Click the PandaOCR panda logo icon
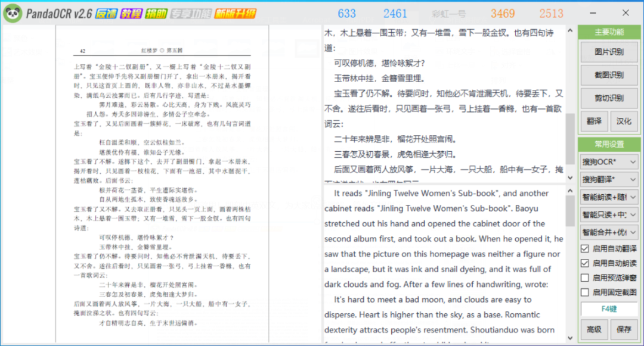This screenshot has width=644, height=346. coord(13,14)
